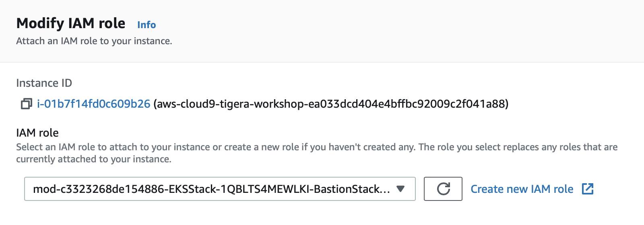Image resolution: width=644 pixels, height=225 pixels.
Task: Click the 'Attach an IAM role to your instance' subtitle
Action: click(x=94, y=41)
